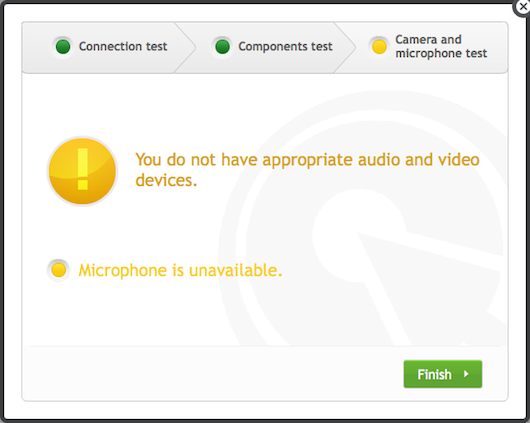Click the green Components test status indicator

coord(222,47)
